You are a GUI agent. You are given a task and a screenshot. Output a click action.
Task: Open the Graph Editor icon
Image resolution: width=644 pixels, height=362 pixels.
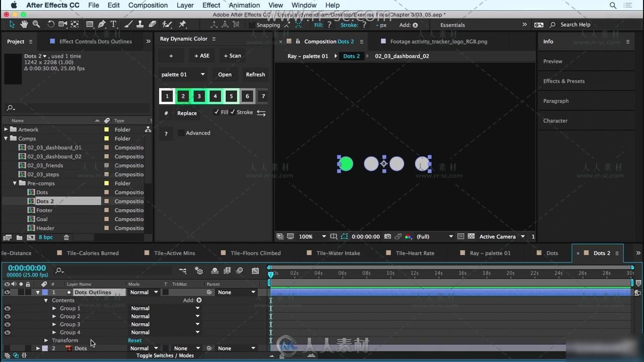[256, 271]
